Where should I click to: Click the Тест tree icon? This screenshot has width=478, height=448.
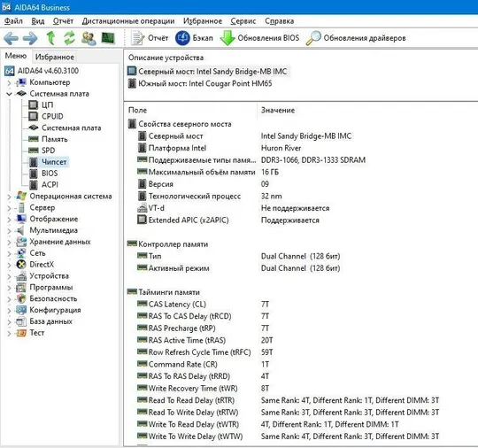pos(21,333)
